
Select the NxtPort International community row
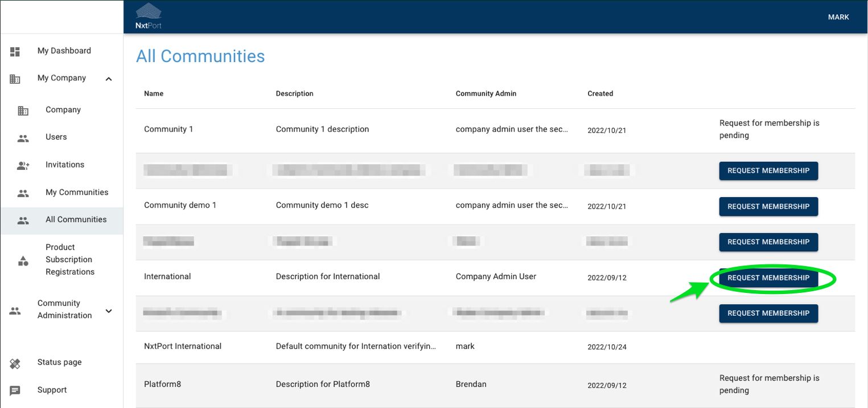click(x=183, y=346)
